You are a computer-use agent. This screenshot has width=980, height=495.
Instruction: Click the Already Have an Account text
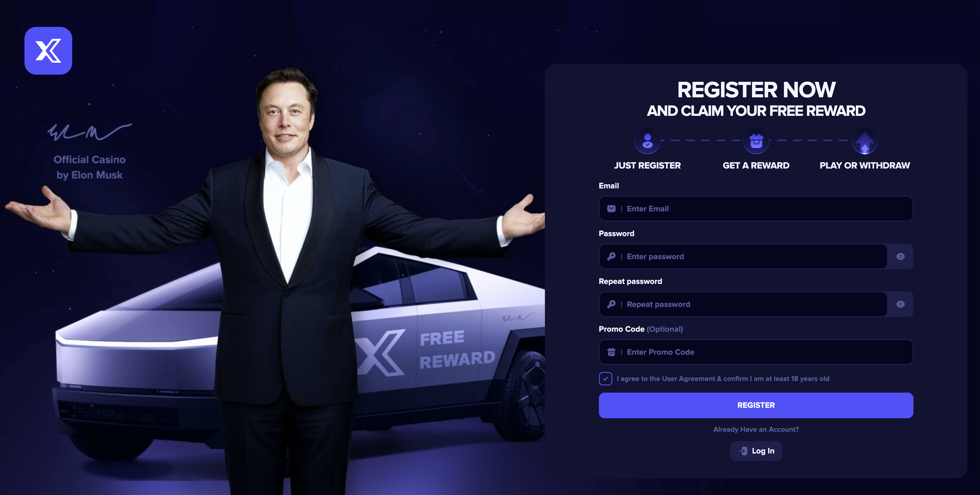(756, 429)
